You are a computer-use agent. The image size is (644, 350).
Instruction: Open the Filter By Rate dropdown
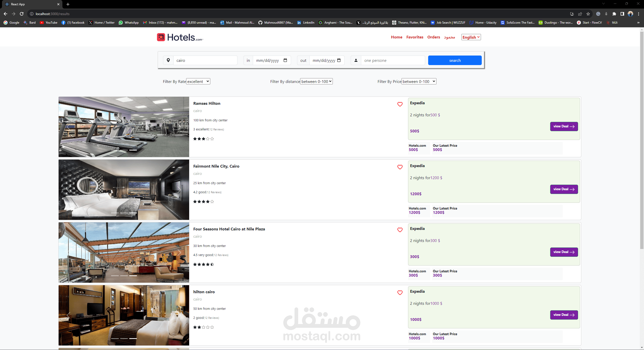198,81
